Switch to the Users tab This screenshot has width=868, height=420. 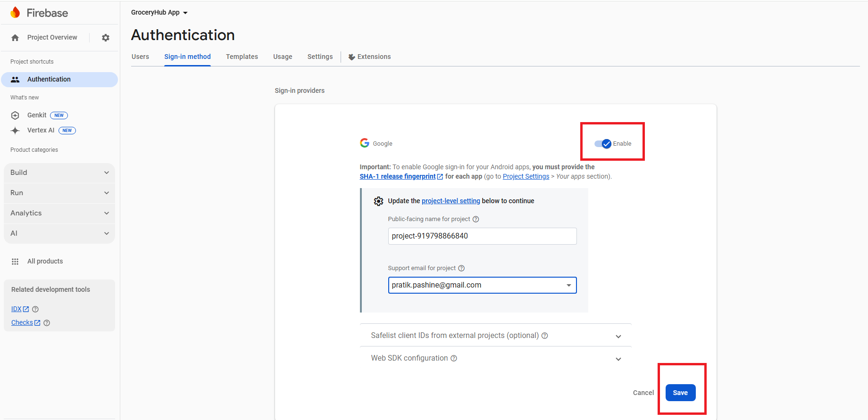140,57
